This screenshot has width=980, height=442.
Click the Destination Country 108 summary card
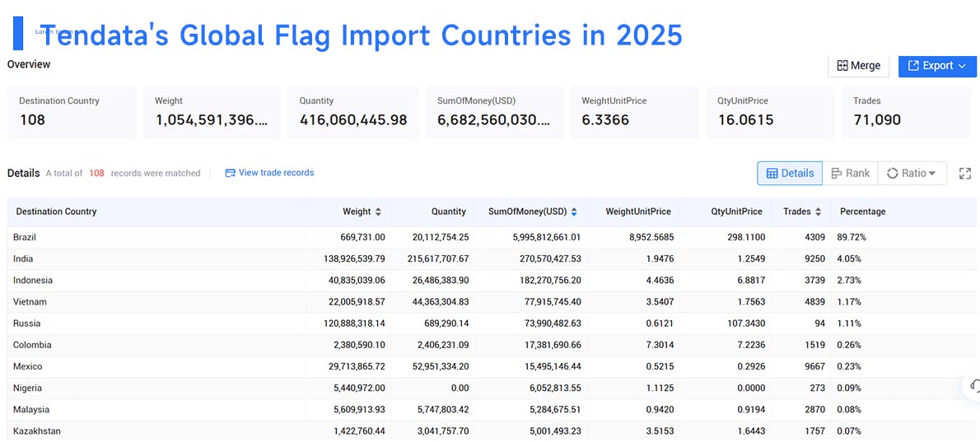(72, 113)
